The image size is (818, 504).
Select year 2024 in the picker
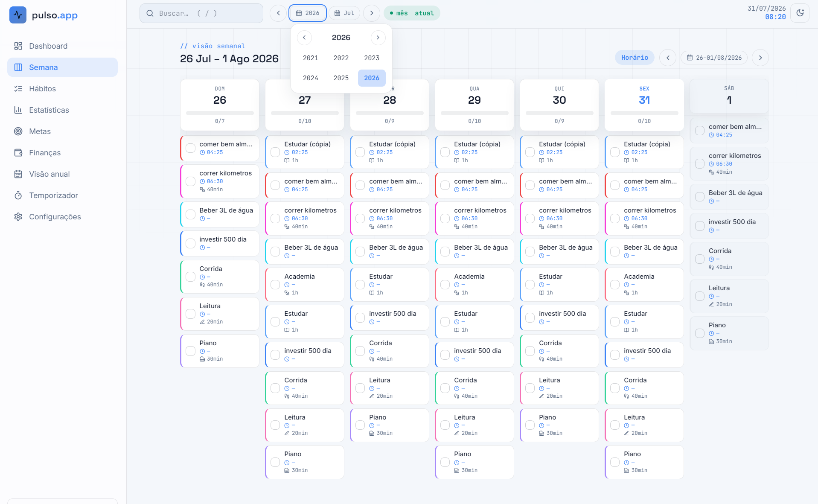(x=311, y=78)
